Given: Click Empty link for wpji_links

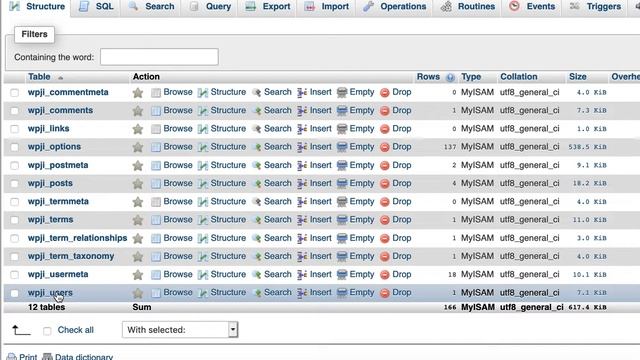Looking at the screenshot, I should point(362,129).
